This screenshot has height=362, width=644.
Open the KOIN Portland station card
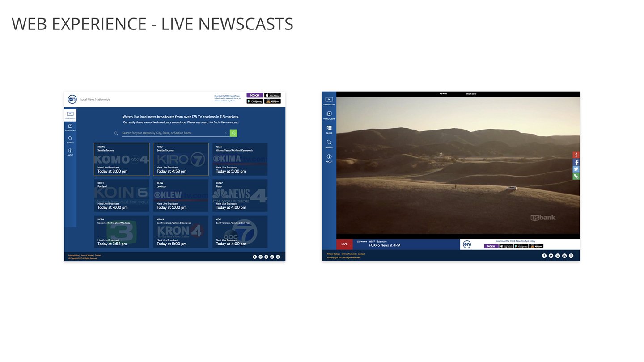click(122, 195)
